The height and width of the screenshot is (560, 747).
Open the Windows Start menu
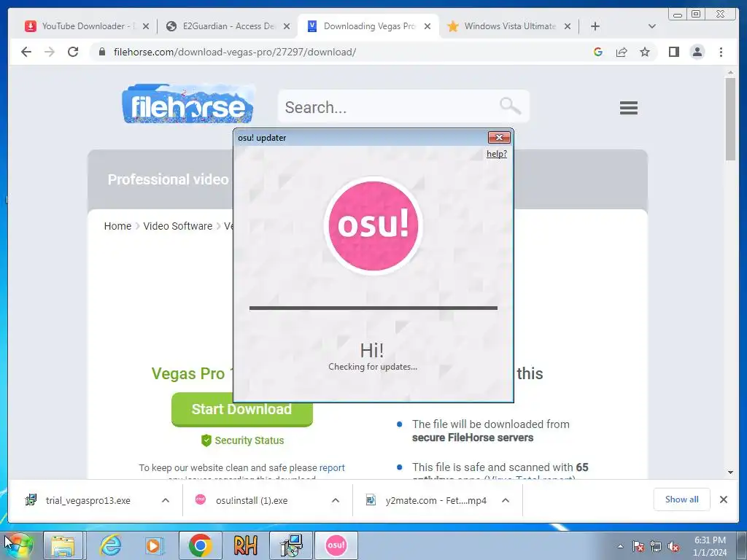[x=18, y=545]
